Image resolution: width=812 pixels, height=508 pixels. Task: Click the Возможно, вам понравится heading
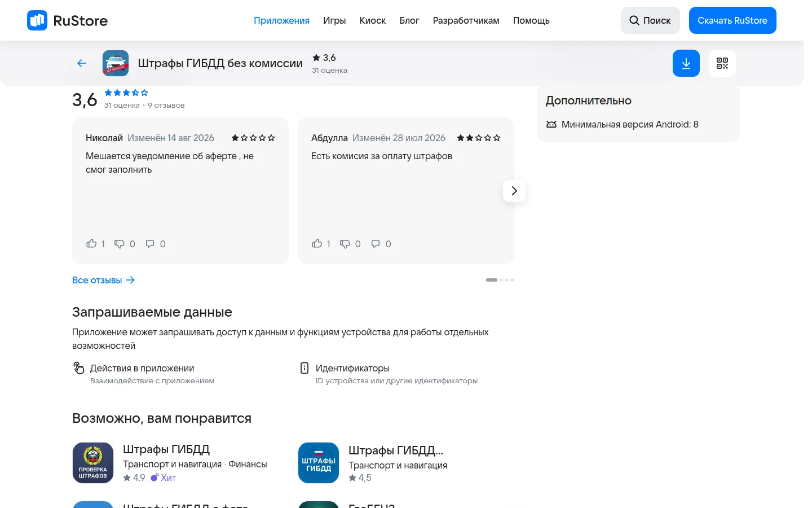coord(162,418)
